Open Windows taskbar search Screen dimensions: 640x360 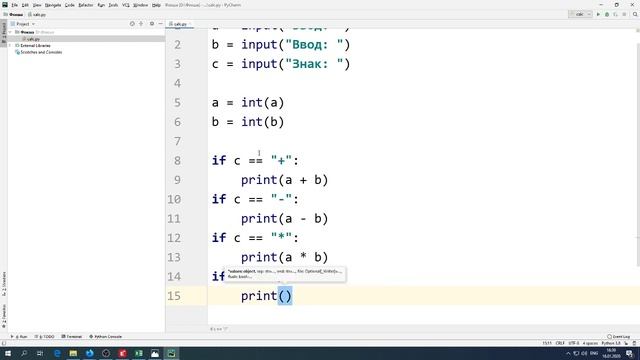tap(24, 353)
